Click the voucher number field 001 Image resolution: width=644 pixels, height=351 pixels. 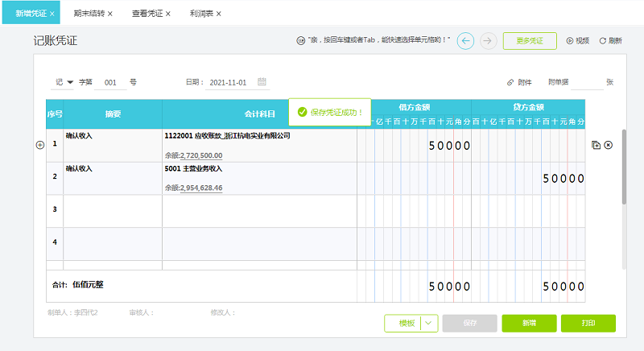click(111, 82)
